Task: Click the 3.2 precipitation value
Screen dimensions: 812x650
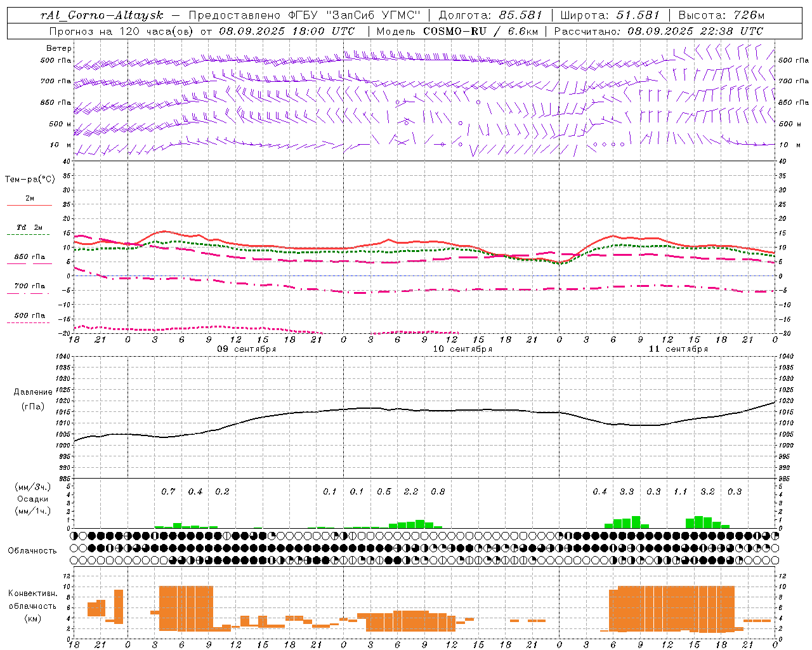Action: pos(707,492)
